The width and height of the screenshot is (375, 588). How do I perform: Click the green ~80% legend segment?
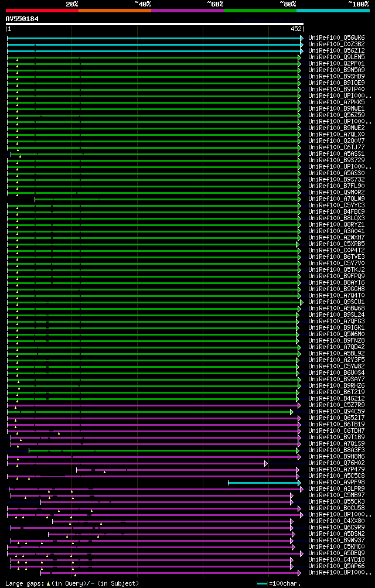point(260,11)
